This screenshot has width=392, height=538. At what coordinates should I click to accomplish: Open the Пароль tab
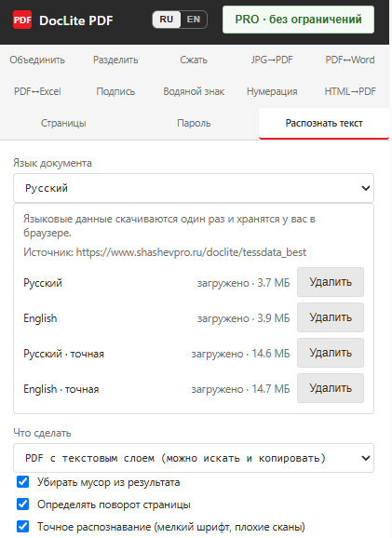tap(194, 123)
